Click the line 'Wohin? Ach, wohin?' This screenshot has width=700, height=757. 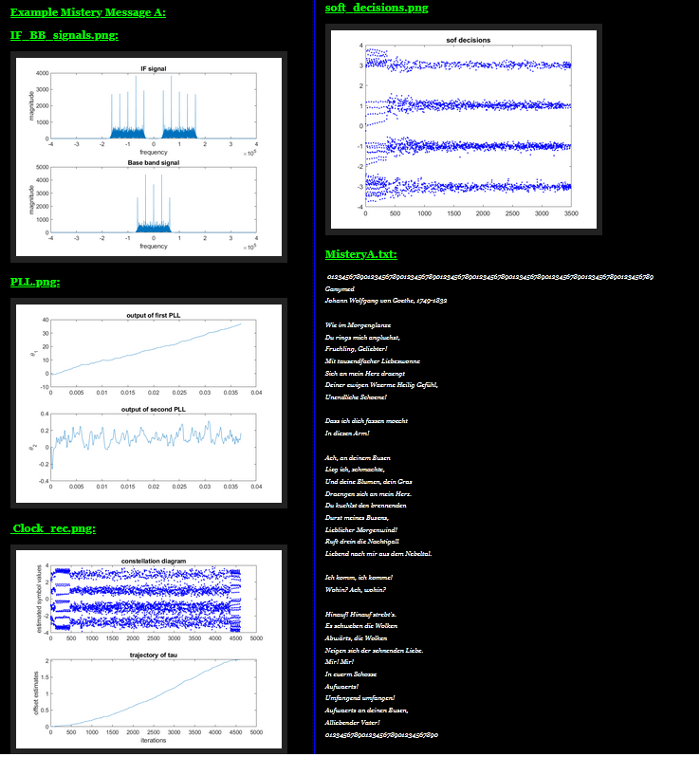[x=356, y=590]
